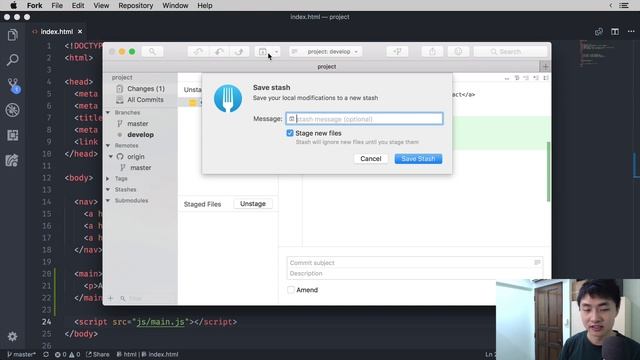
Task: Open the View menu
Action: click(x=101, y=5)
